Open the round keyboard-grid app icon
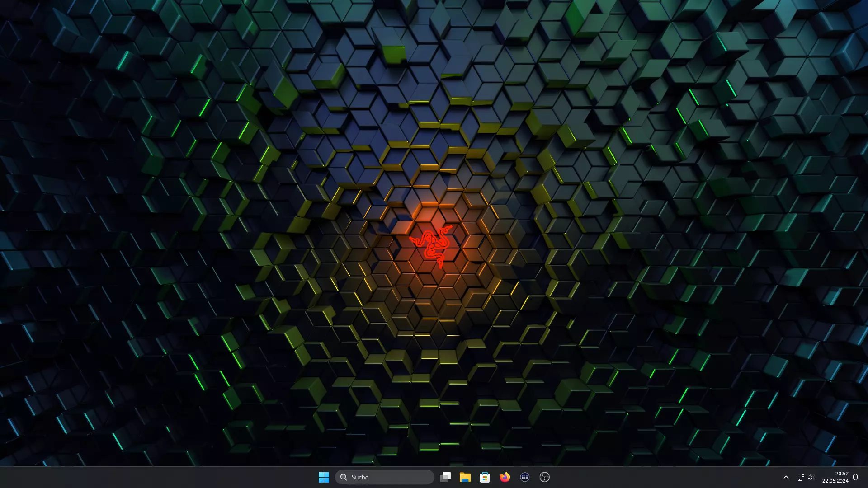This screenshot has width=868, height=488. point(525,477)
